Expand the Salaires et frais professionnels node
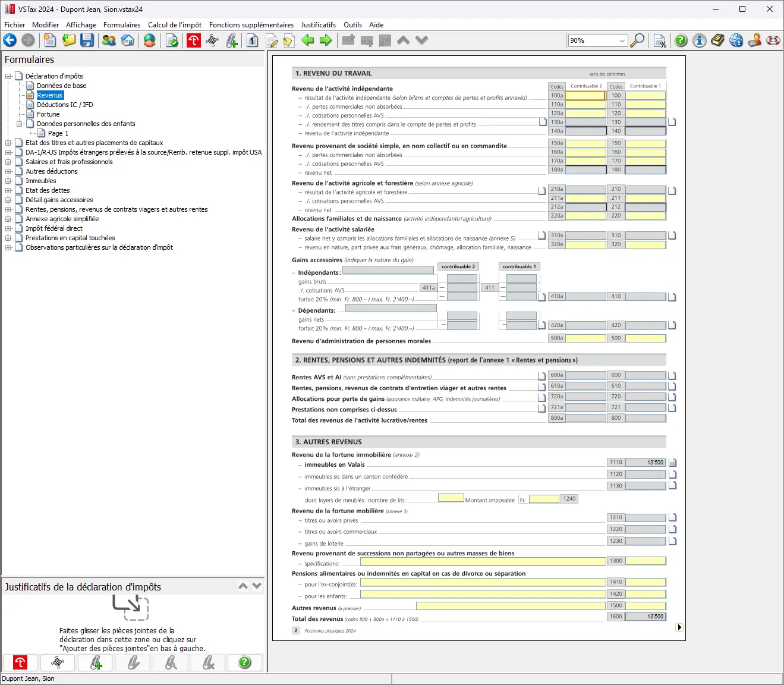The image size is (784, 685). (x=8, y=162)
